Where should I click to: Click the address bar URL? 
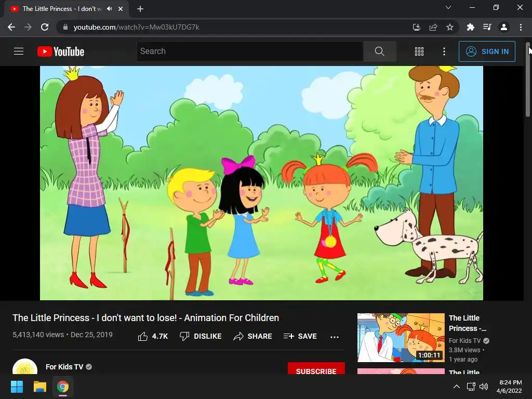tap(137, 27)
